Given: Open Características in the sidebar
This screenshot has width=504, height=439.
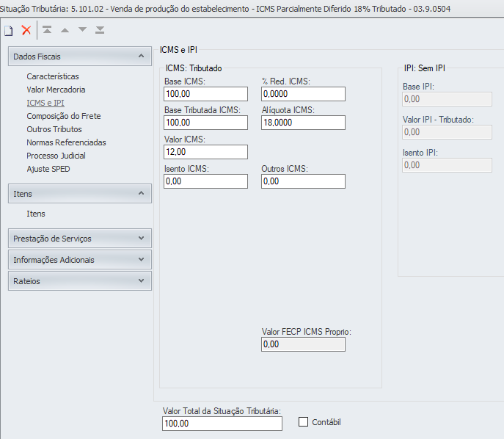Looking at the screenshot, I should coord(53,76).
